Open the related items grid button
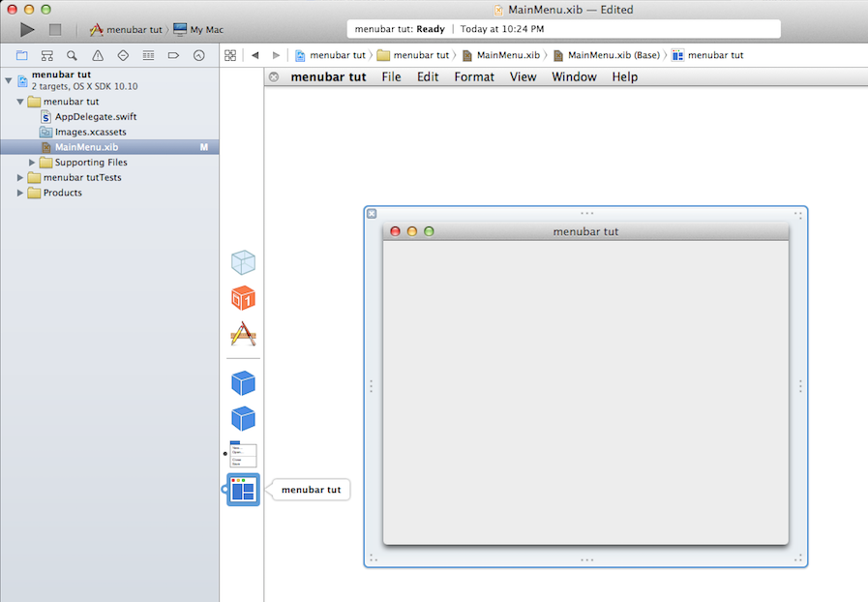 coord(230,55)
